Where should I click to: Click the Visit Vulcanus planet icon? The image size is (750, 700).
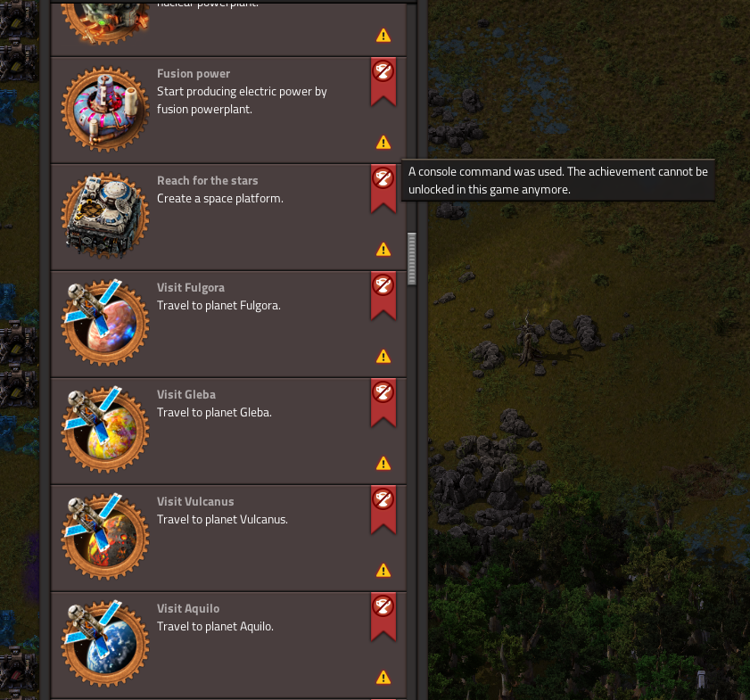tap(105, 538)
